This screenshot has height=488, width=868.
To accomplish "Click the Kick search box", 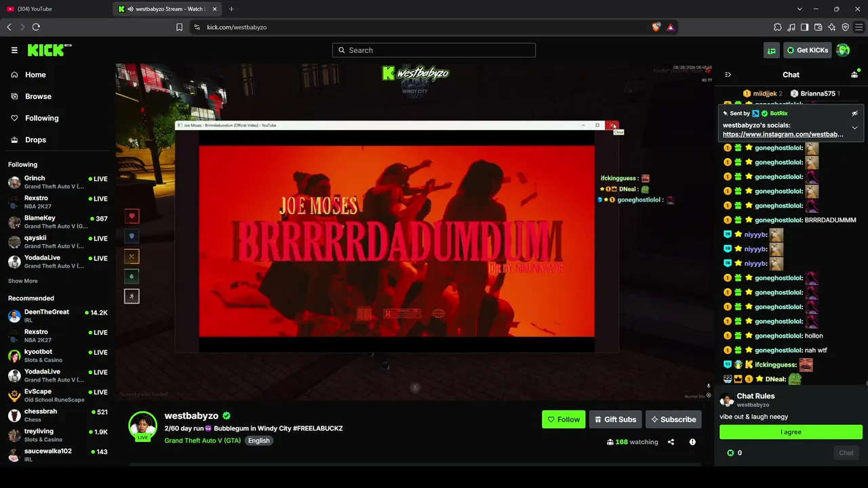I will coord(434,50).
